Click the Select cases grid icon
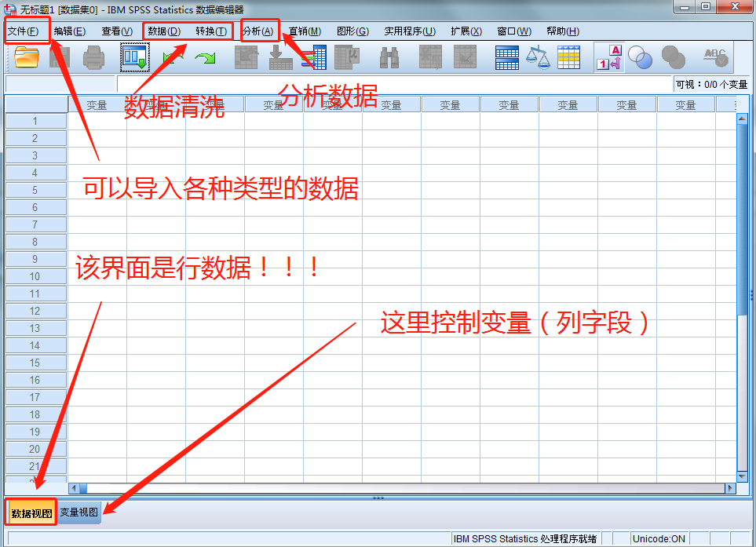 [x=568, y=57]
